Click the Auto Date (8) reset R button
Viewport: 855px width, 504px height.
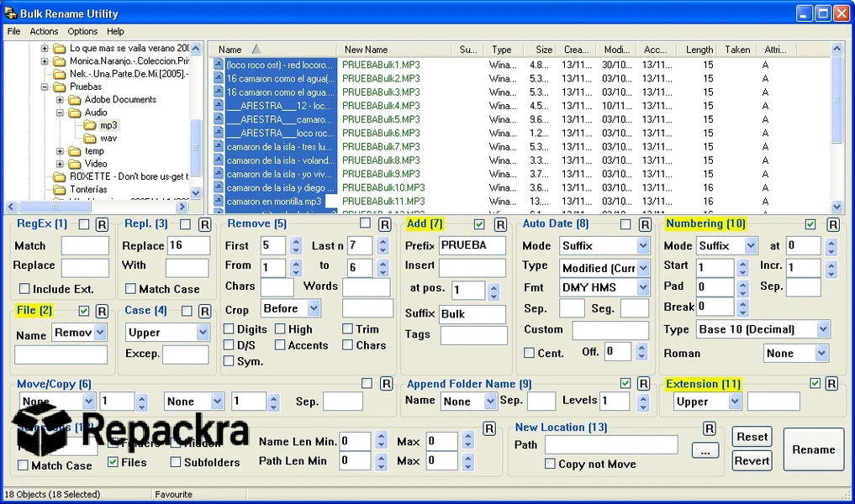pos(645,224)
